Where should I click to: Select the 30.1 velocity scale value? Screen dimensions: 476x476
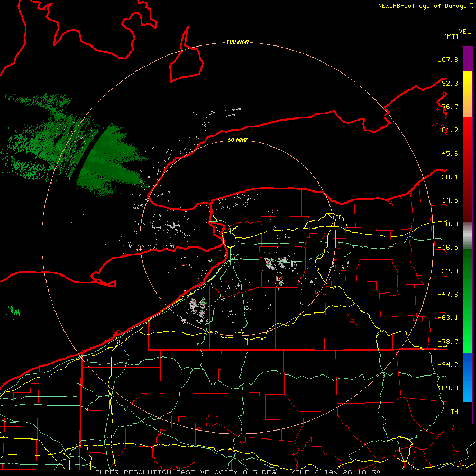[x=450, y=177]
